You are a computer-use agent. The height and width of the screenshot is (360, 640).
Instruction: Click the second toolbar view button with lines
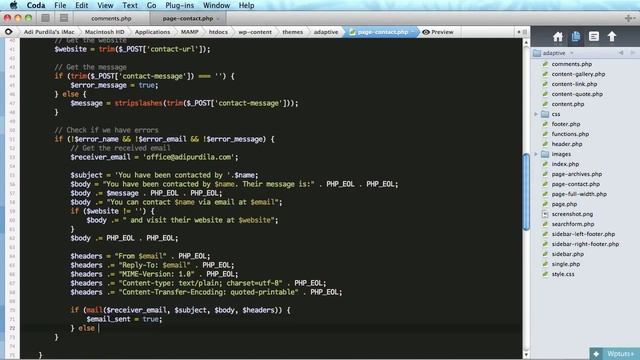[x=64, y=18]
